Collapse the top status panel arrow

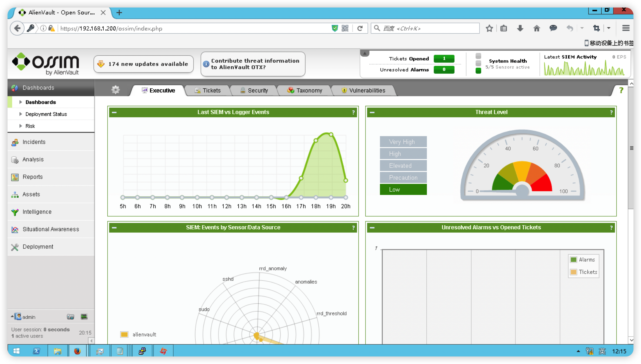(x=365, y=53)
